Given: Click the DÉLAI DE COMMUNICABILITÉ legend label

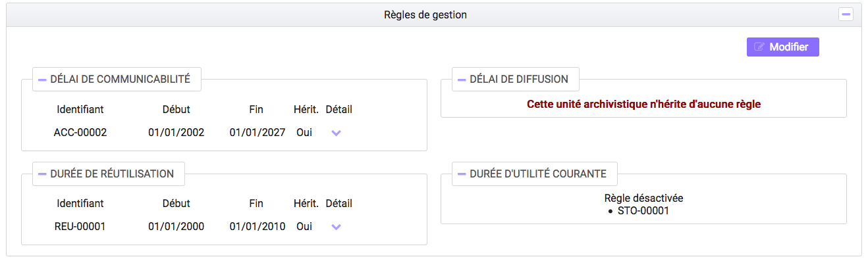Looking at the screenshot, I should point(120,80).
